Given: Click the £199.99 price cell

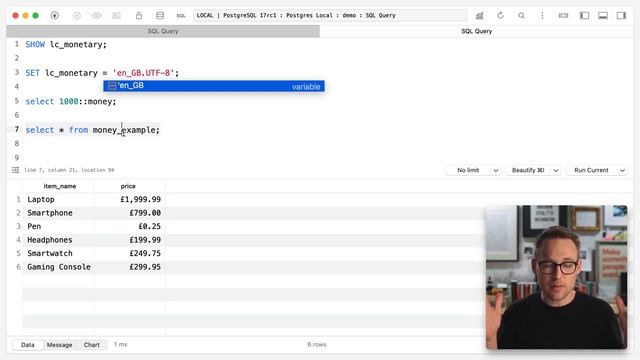Looking at the screenshot, I should coord(129,240).
